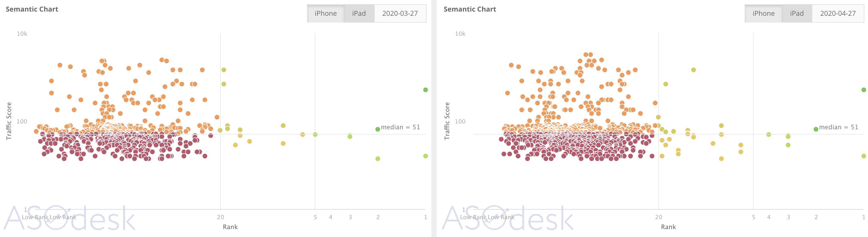
Task: Click the green median marker in the right chart
Action: tap(816, 129)
